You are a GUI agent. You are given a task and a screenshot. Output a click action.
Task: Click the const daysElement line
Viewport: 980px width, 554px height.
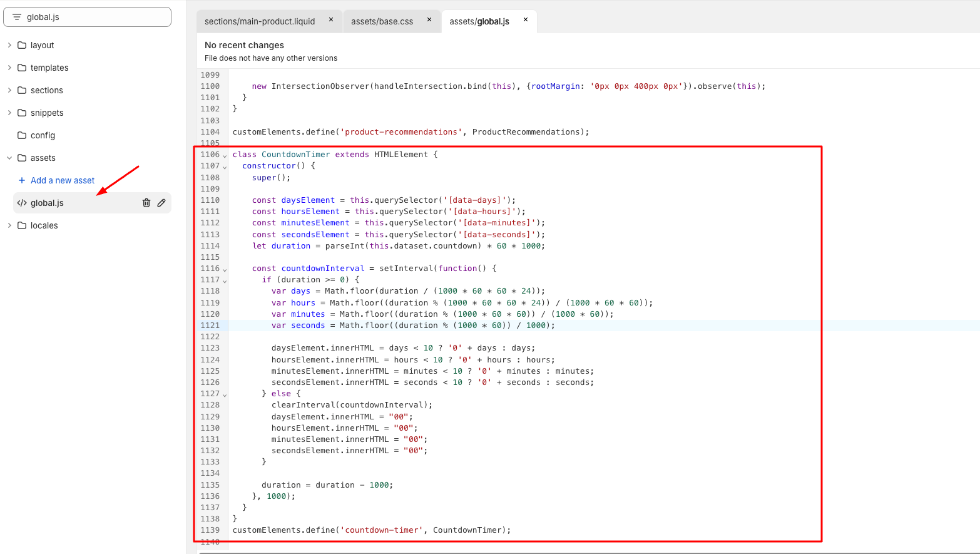point(384,200)
